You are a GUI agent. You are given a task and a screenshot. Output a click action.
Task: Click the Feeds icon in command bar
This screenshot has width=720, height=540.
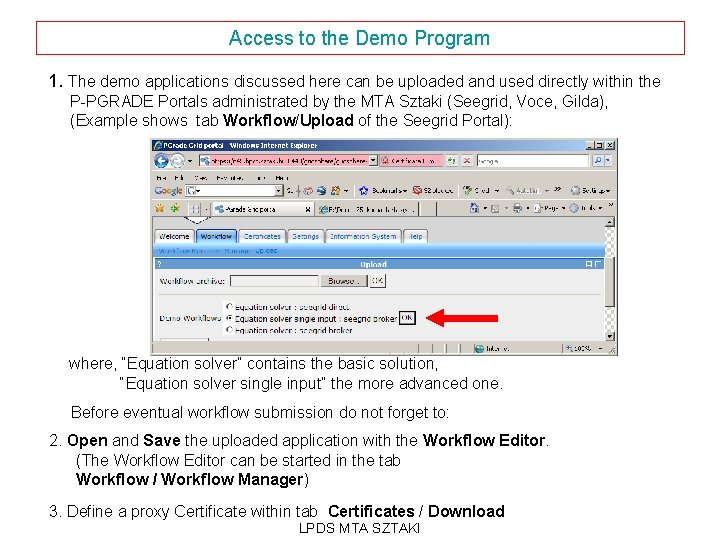(x=495, y=209)
